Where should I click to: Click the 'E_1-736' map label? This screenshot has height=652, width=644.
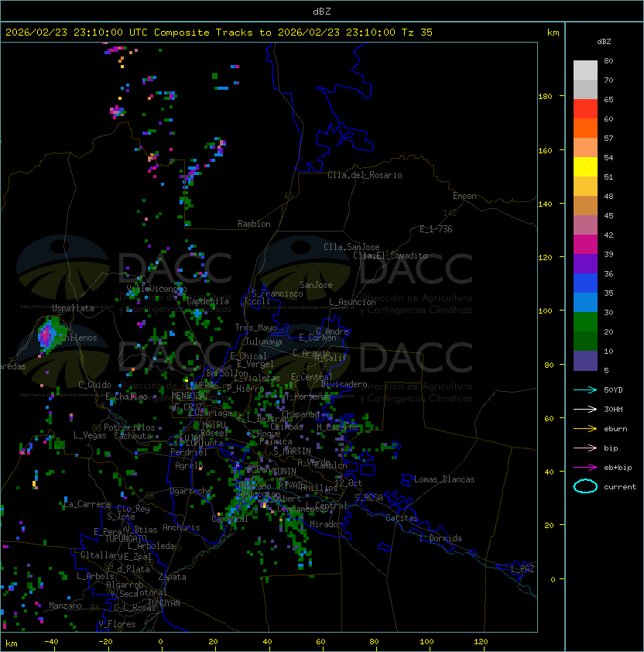click(x=436, y=229)
